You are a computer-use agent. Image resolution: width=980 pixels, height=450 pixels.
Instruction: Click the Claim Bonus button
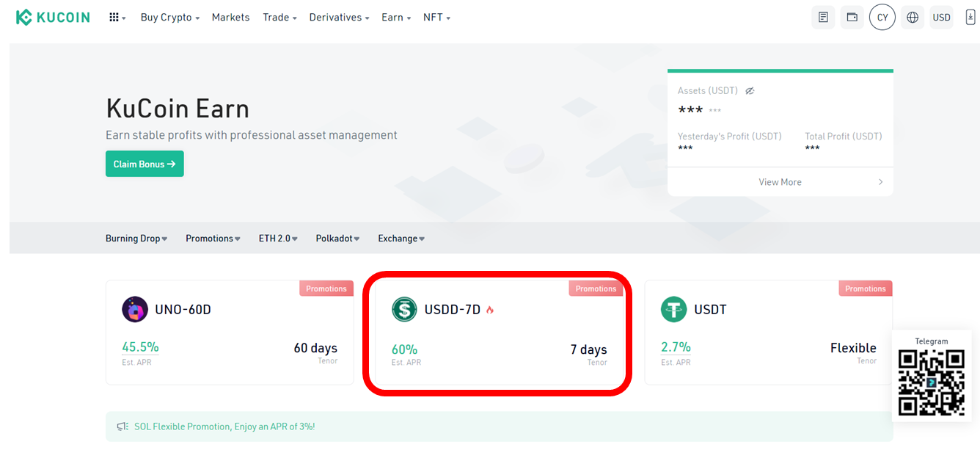(x=145, y=164)
